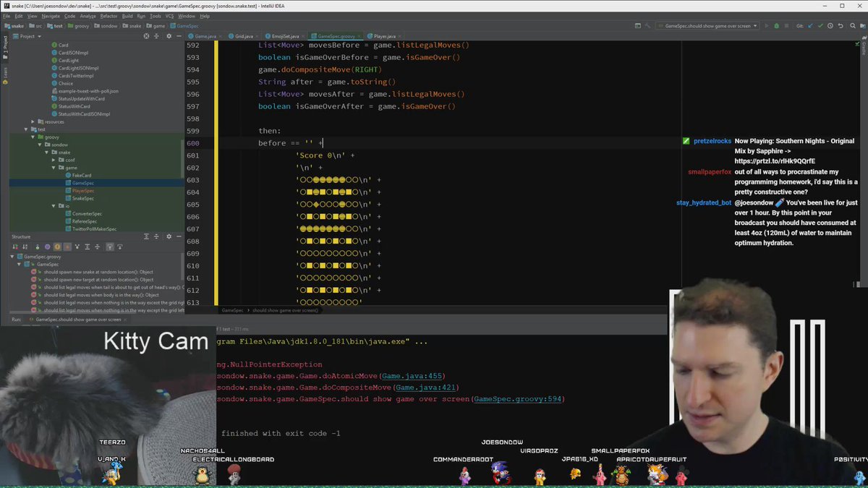Switch to EmojiSet.java editor tab
The width and height of the screenshot is (868, 488).
(285, 35)
